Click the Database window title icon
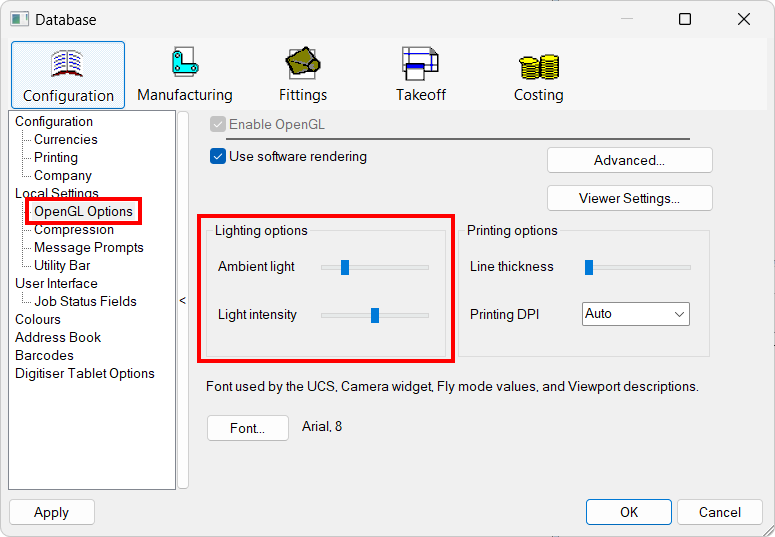The height and width of the screenshot is (537, 775). click(19, 19)
